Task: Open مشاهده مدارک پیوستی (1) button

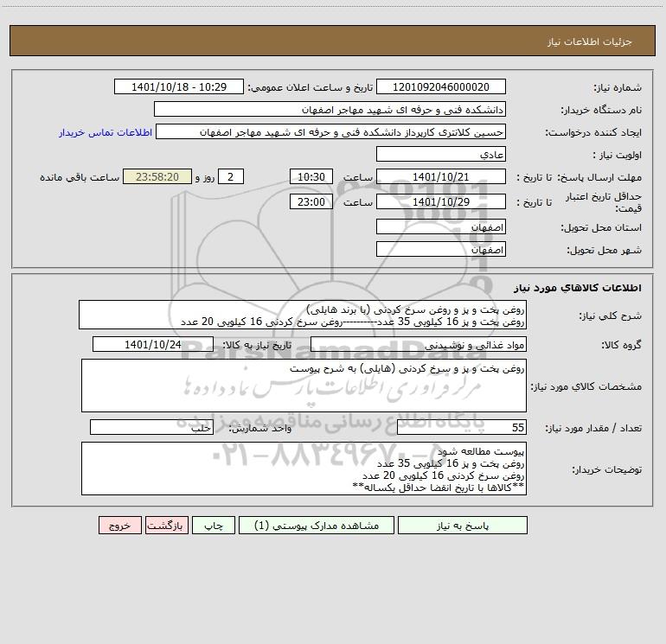Action: pyautogui.click(x=317, y=526)
